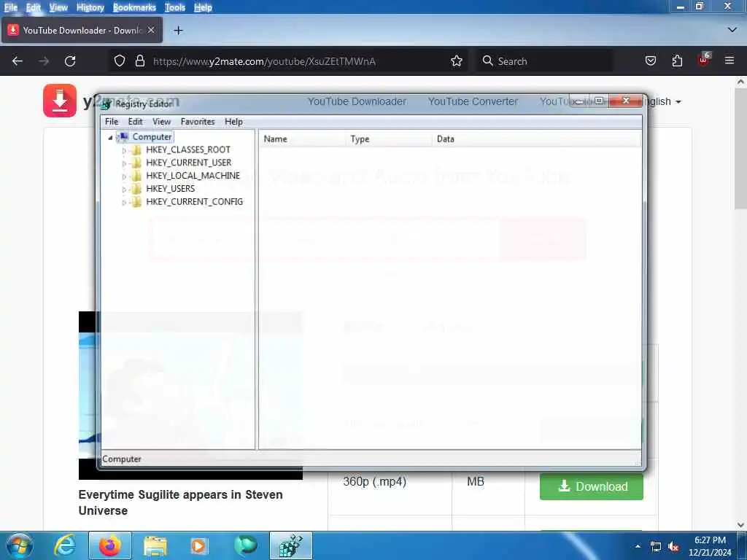Launch Internet Explorer from taskbar
This screenshot has height=560, width=747.
click(64, 545)
